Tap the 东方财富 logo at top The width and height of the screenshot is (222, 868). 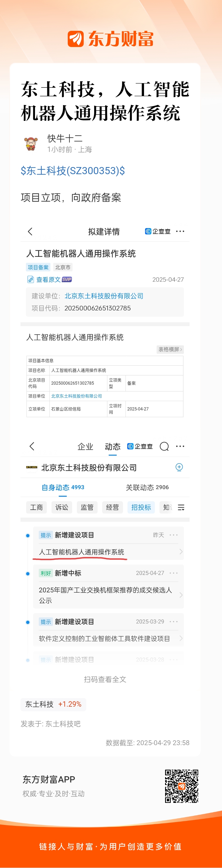(111, 39)
